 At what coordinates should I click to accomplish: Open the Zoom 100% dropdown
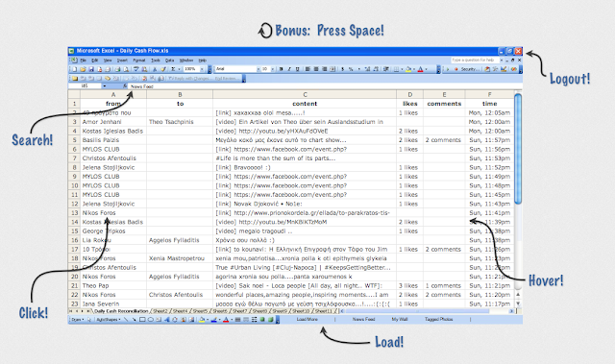click(202, 69)
